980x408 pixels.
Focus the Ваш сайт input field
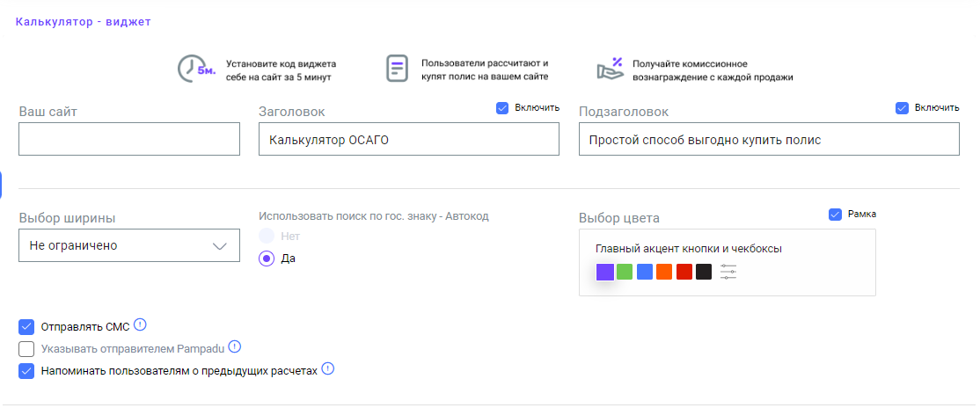click(129, 139)
